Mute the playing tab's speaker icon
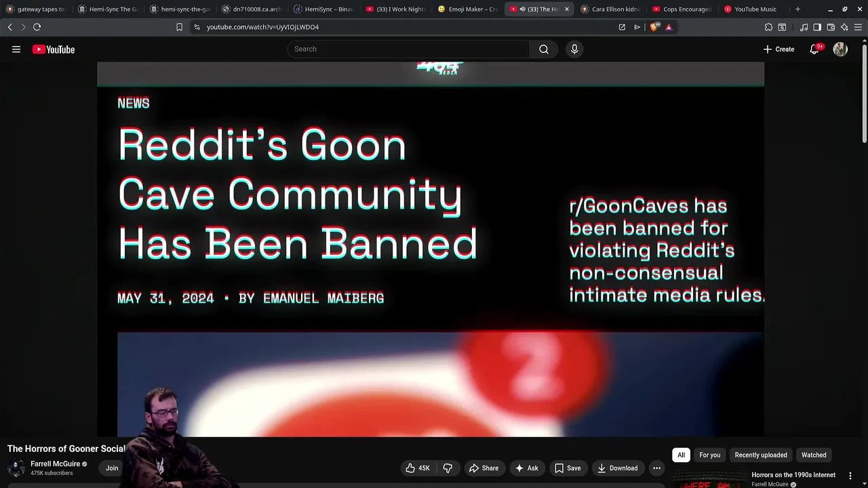The width and height of the screenshot is (868, 488). [523, 9]
